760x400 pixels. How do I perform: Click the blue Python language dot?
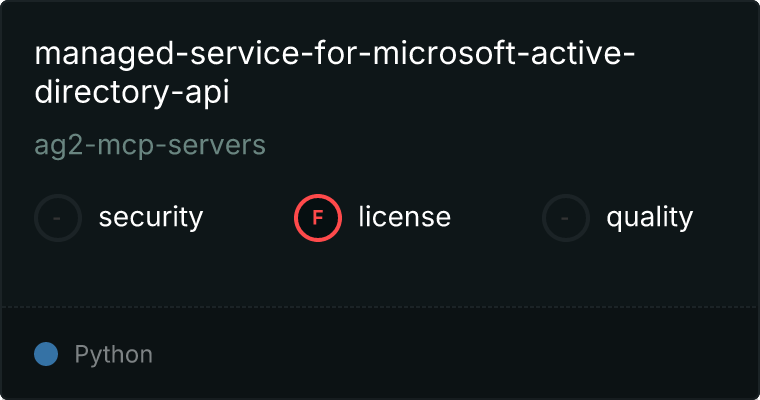(x=46, y=354)
